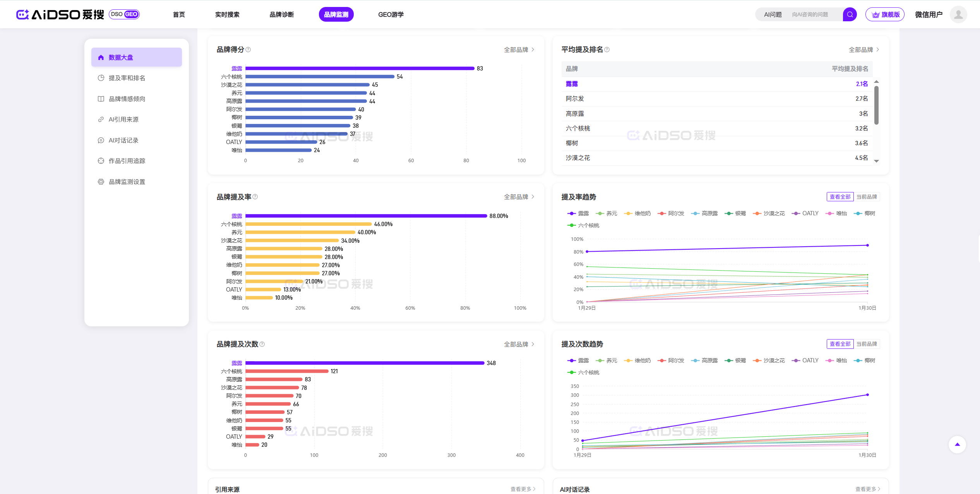
Task: Open the user avatar icon
Action: pos(958,15)
